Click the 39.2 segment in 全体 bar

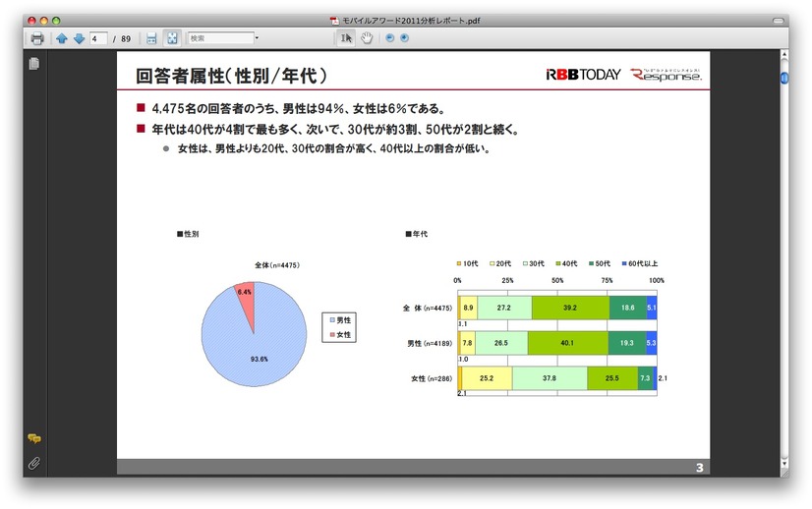pos(570,308)
